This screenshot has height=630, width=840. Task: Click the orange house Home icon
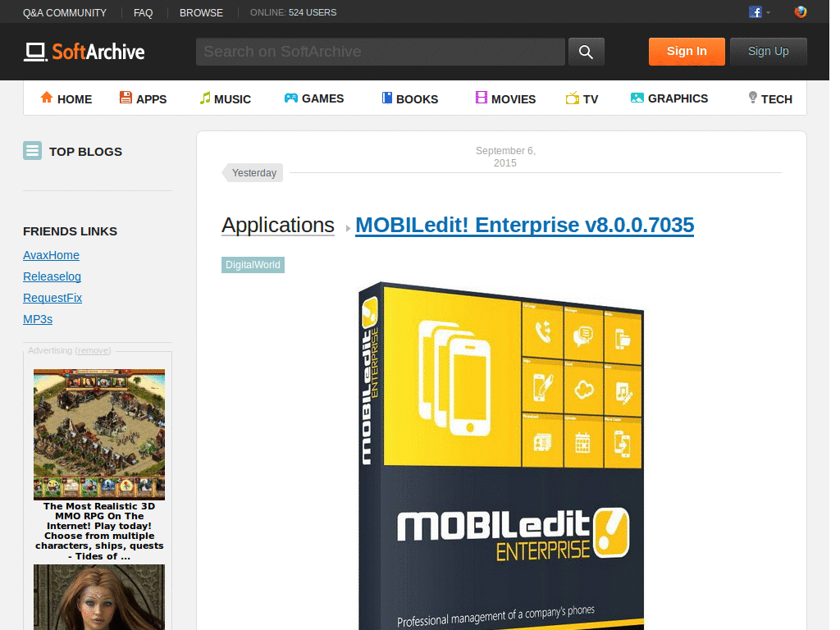[47, 98]
